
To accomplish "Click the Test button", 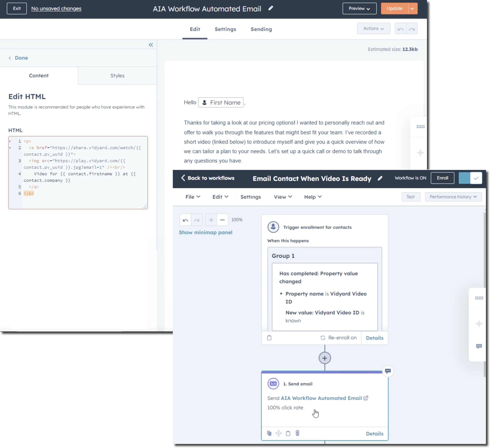I will pyautogui.click(x=411, y=197).
